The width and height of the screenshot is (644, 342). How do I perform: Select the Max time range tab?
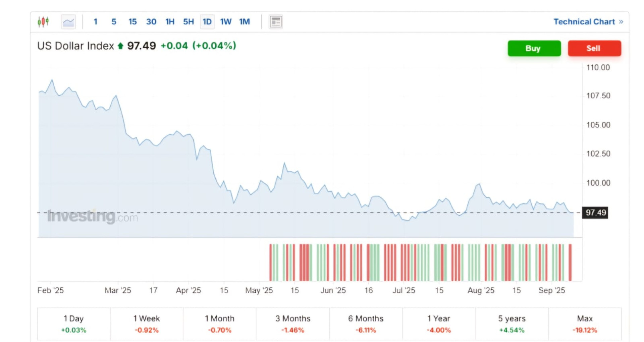click(585, 324)
